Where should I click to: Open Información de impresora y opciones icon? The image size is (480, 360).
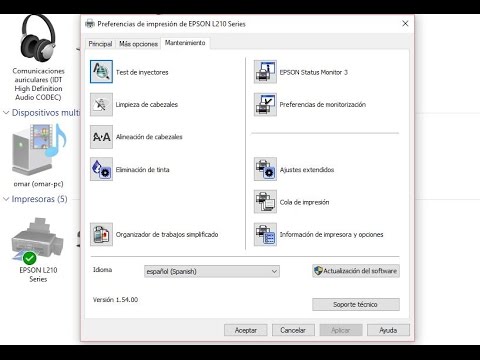265,234
